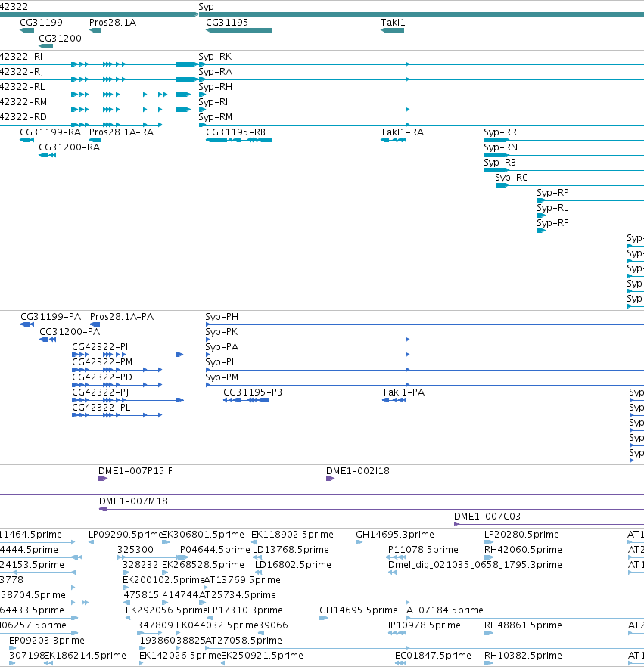Choose transcript Syp-RR
The height and width of the screenshot is (667, 644).
pos(500,132)
